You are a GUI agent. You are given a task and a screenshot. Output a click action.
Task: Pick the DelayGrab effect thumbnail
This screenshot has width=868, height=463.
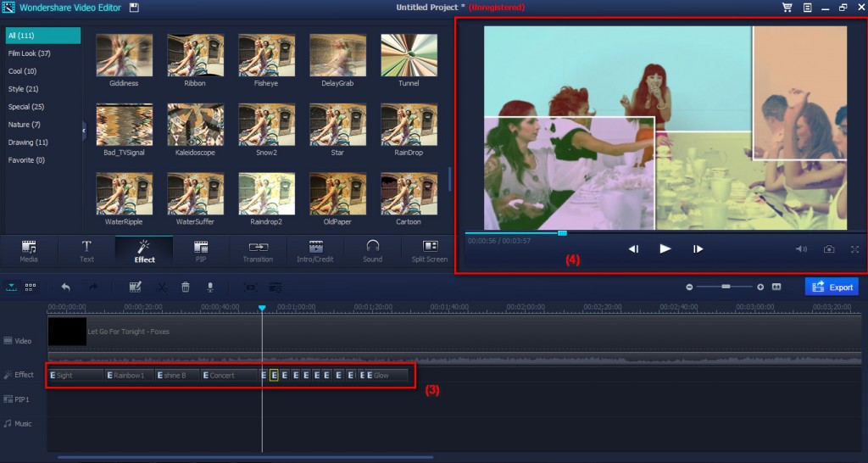click(x=337, y=55)
